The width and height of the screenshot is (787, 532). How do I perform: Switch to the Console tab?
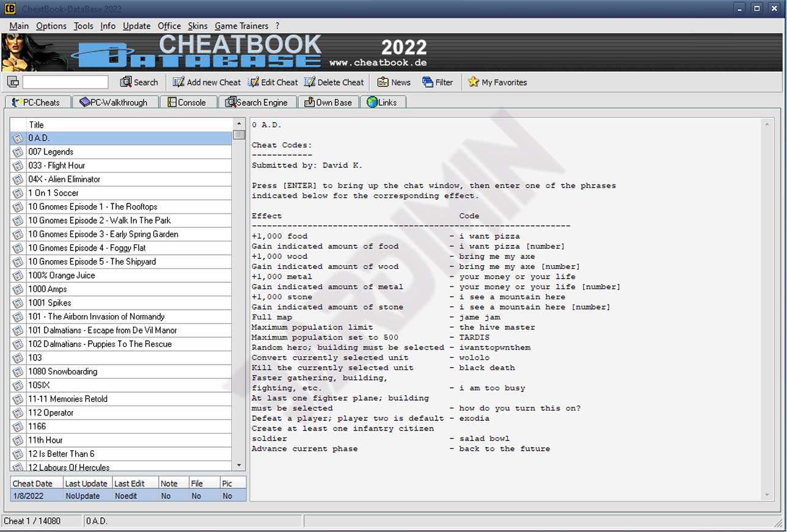click(x=188, y=102)
